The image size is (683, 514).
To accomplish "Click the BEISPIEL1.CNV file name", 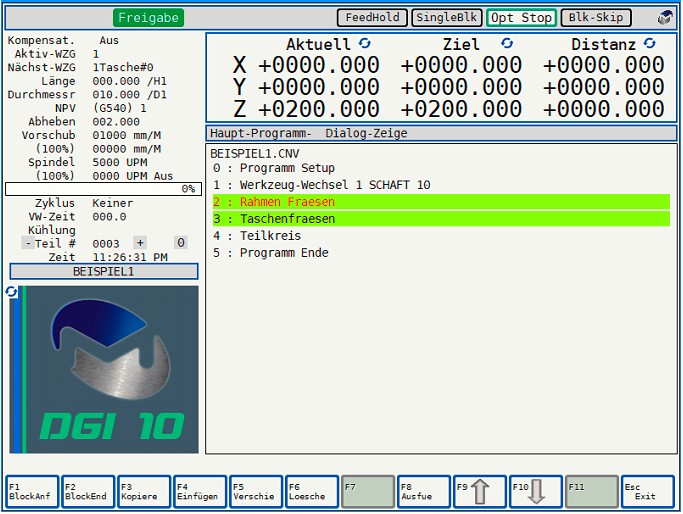I will [255, 153].
